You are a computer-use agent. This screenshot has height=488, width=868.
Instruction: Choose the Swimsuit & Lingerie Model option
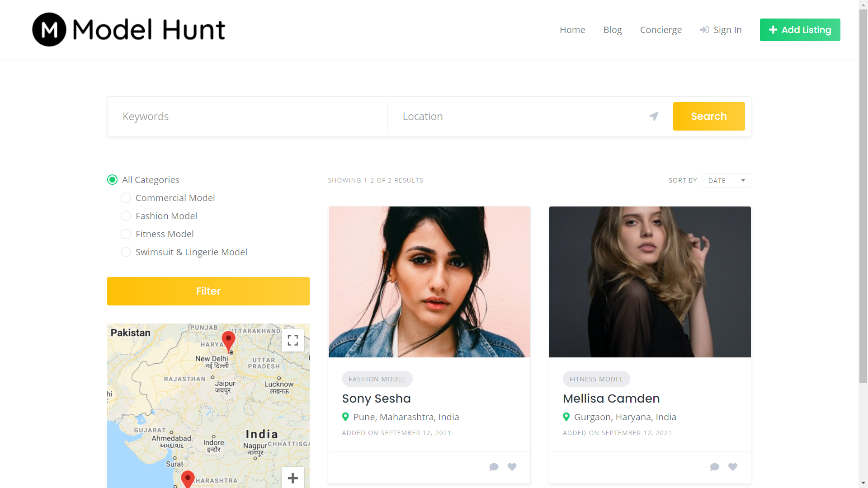pyautogui.click(x=126, y=252)
